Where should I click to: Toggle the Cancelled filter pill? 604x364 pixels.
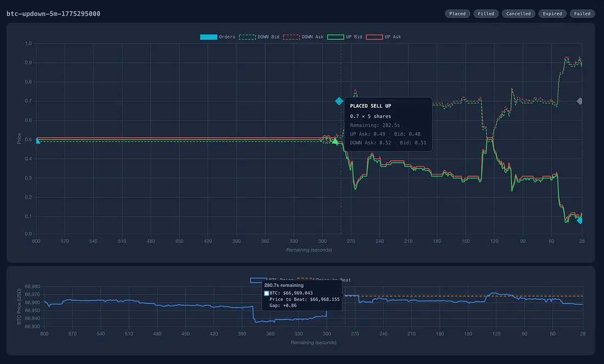[518, 14]
